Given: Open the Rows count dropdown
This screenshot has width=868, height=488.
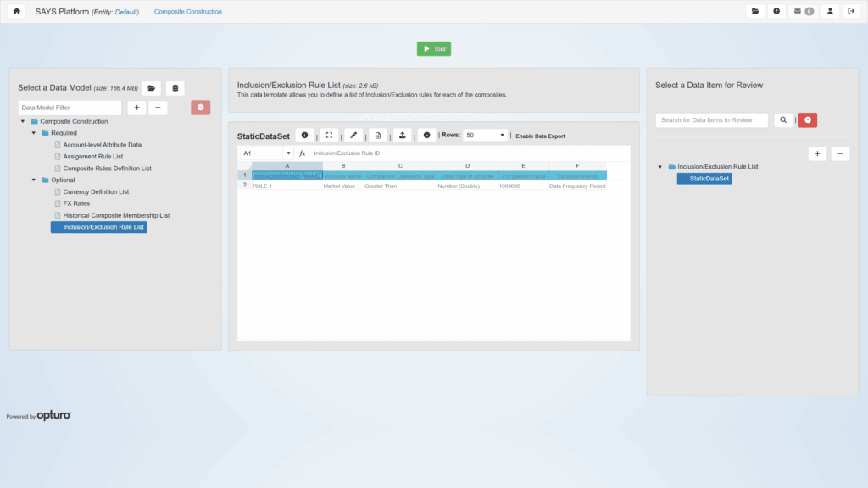Looking at the screenshot, I should pos(486,136).
